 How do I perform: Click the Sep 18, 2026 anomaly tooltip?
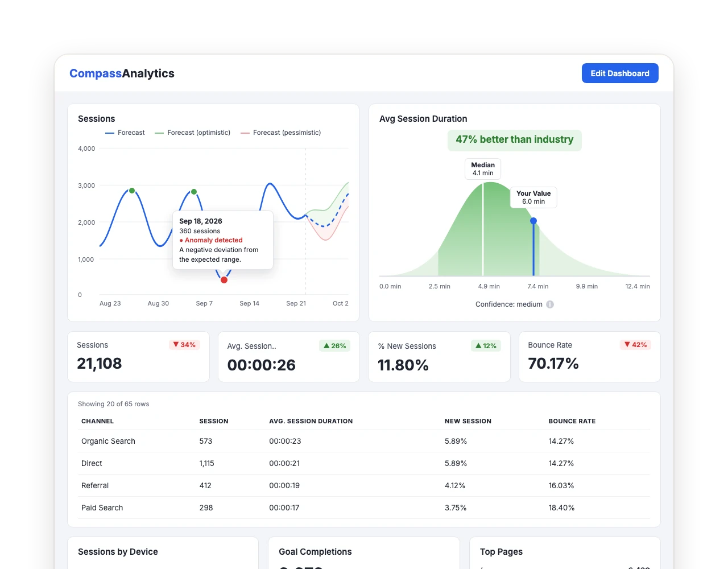(x=223, y=240)
